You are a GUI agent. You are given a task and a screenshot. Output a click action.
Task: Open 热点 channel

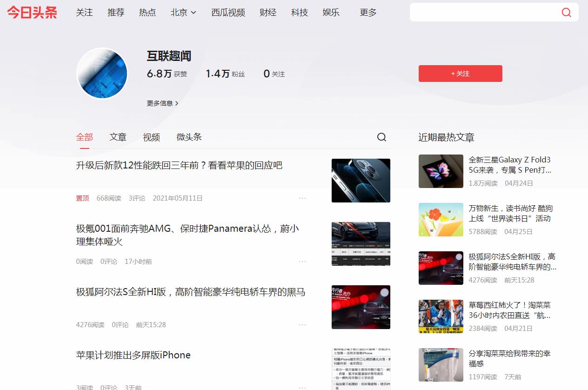coord(147,13)
